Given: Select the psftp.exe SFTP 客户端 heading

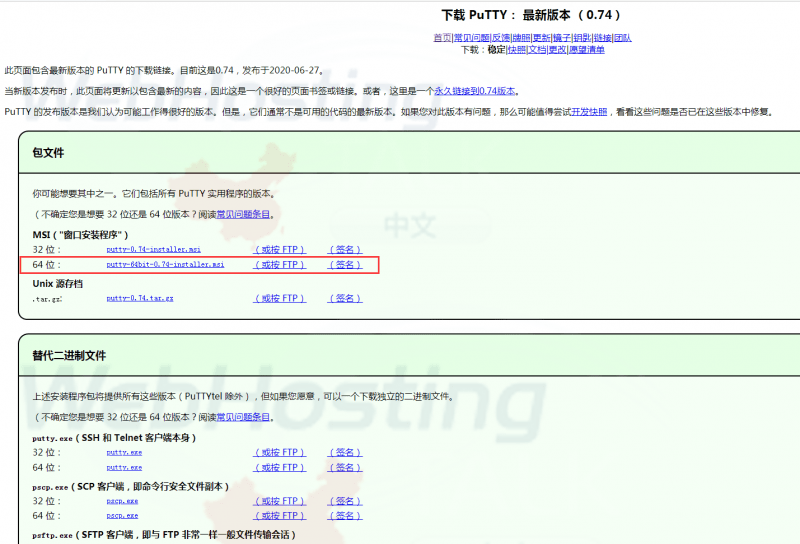Looking at the screenshot, I should pyautogui.click(x=164, y=535).
